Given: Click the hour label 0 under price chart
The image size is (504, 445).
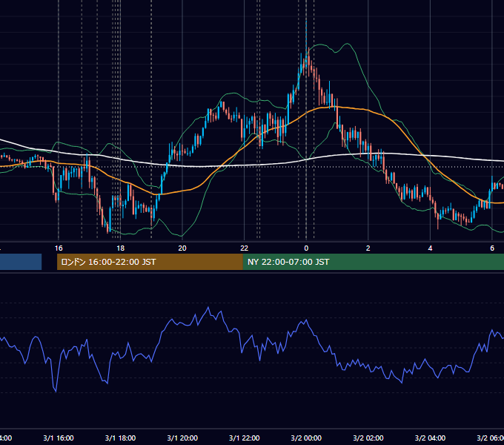Looking at the screenshot, I should click(x=306, y=248).
